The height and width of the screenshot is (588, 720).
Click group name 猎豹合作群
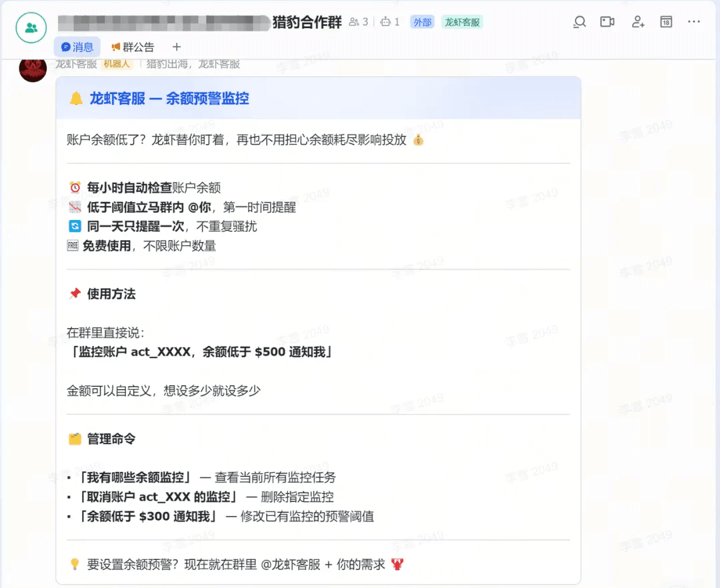pyautogui.click(x=307, y=21)
